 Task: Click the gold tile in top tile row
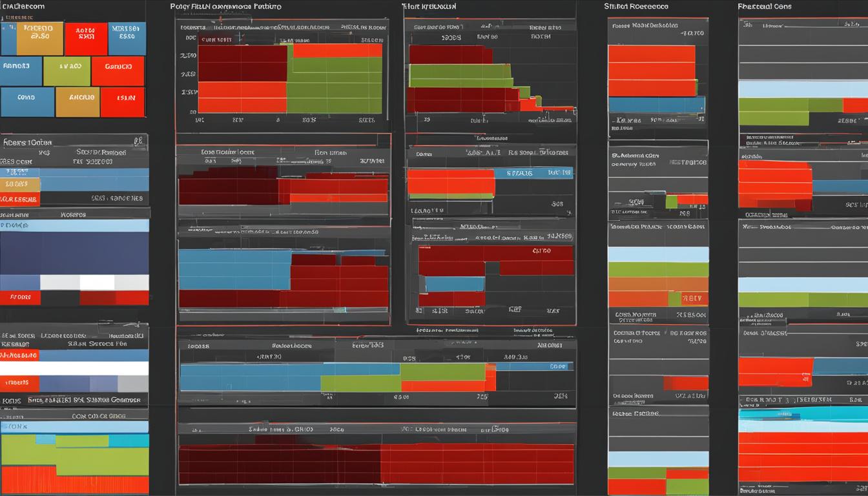(x=39, y=38)
